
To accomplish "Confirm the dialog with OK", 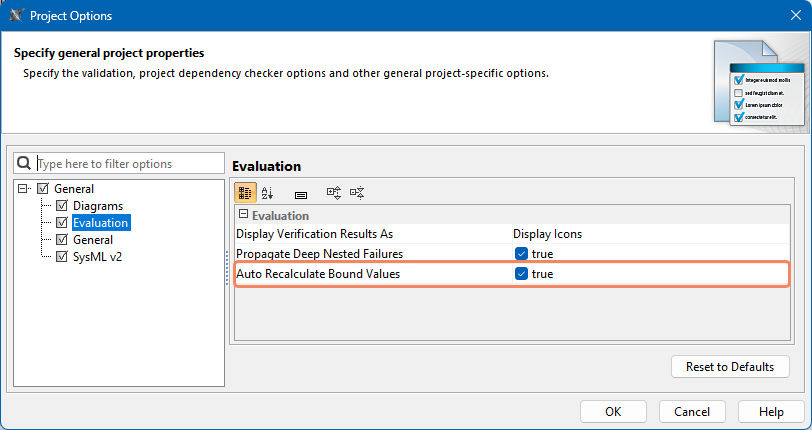I will (613, 411).
